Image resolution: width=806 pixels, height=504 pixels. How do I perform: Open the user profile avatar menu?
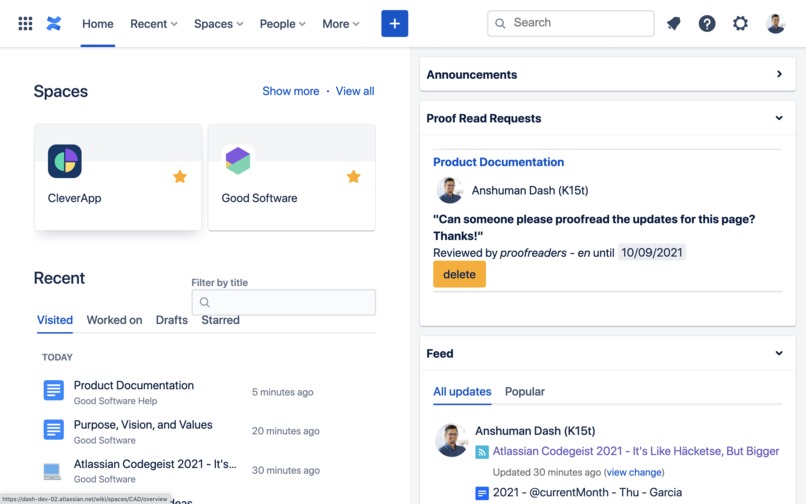tap(775, 24)
